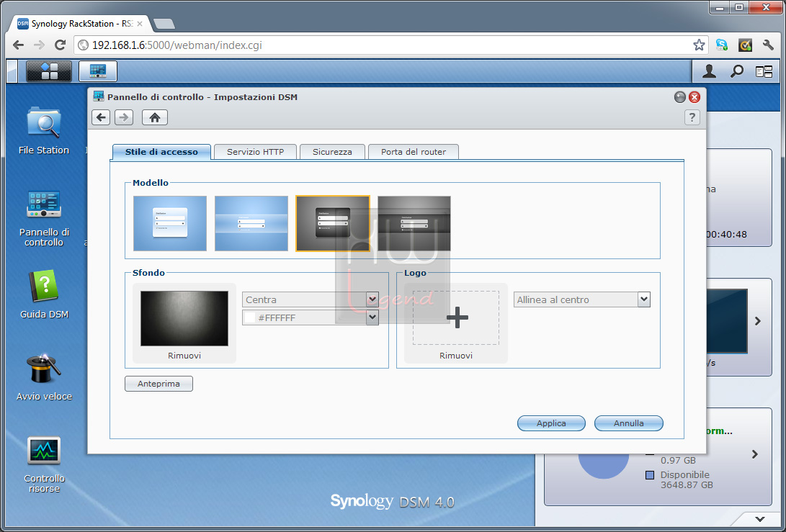This screenshot has height=532, width=786.
Task: Open the DSM main menu button
Action: 48,71
